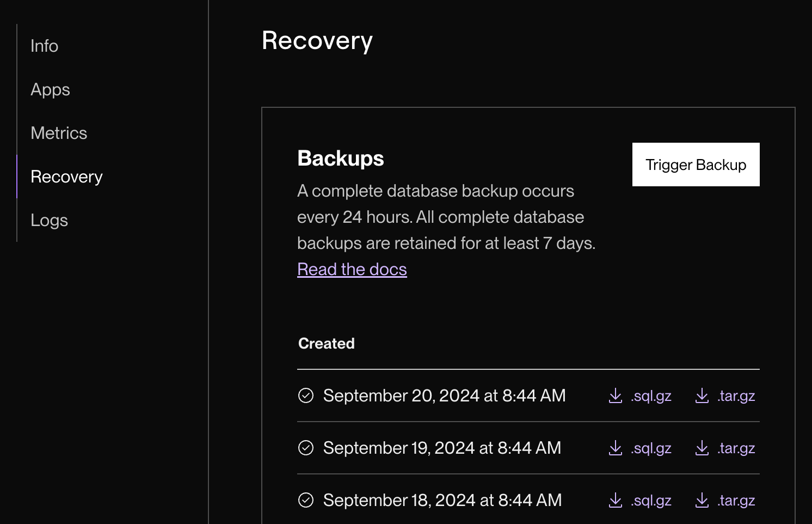
Task: Download the .sql.gz file from September 20
Action: click(x=650, y=396)
